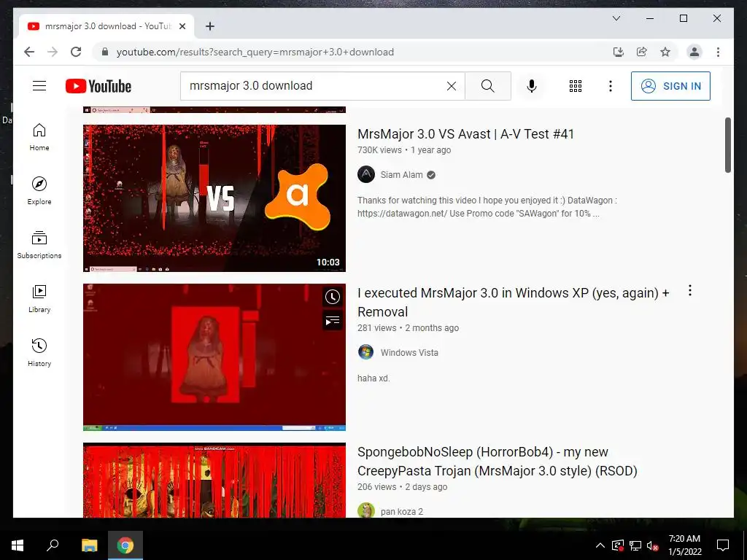Open the notification center icon
747x560 pixels.
click(723, 545)
